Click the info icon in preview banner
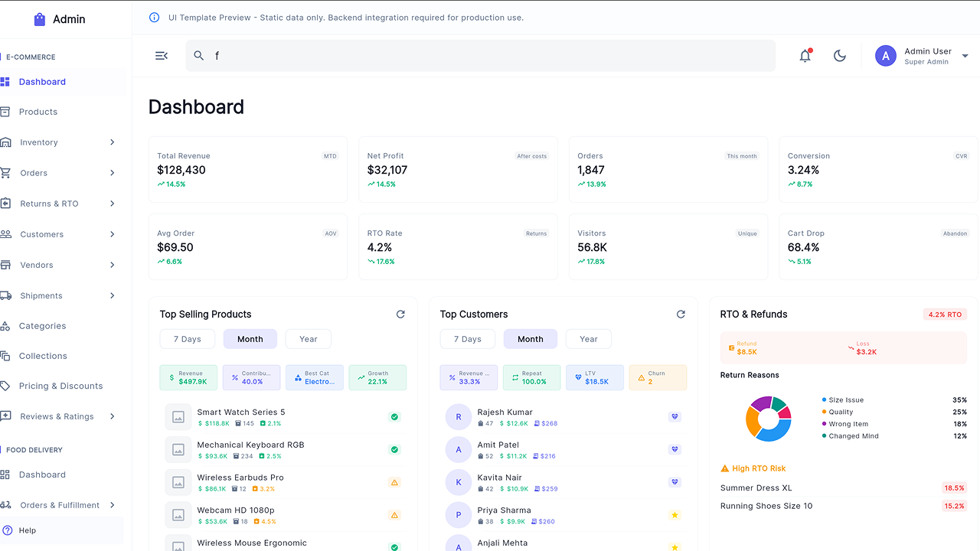The image size is (980, 551). tap(154, 18)
